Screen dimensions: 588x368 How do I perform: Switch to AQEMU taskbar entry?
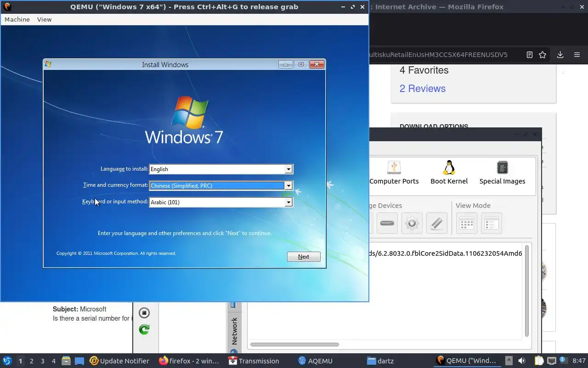click(315, 361)
